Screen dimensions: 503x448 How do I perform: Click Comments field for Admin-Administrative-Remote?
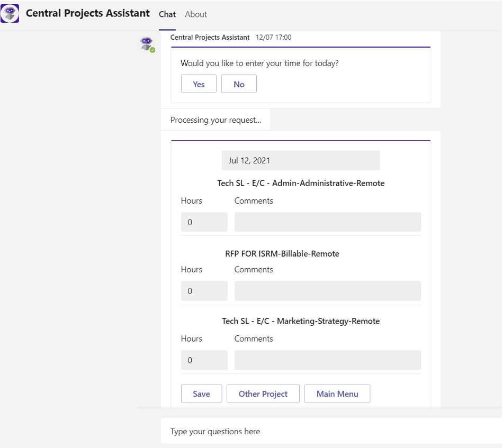pos(327,222)
